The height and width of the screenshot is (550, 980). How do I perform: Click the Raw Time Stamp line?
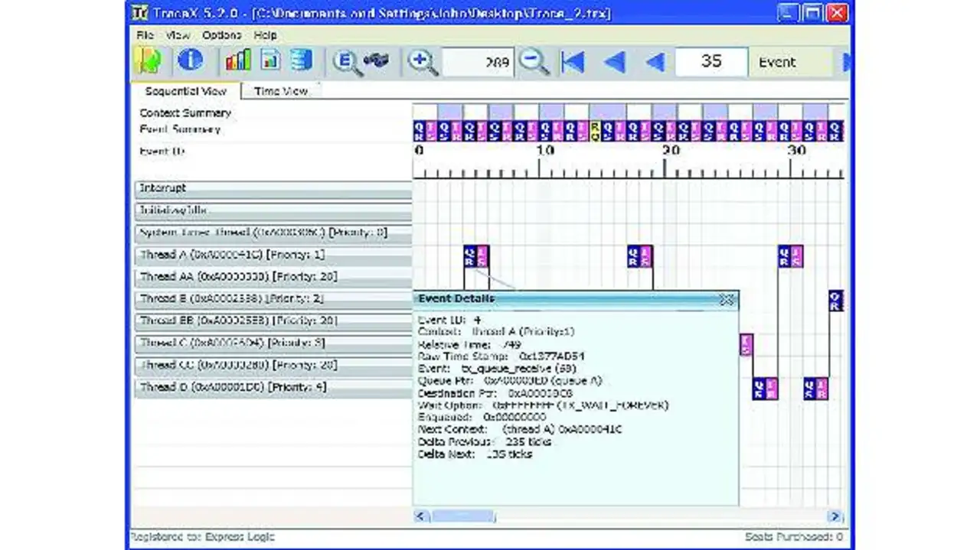[x=501, y=356]
